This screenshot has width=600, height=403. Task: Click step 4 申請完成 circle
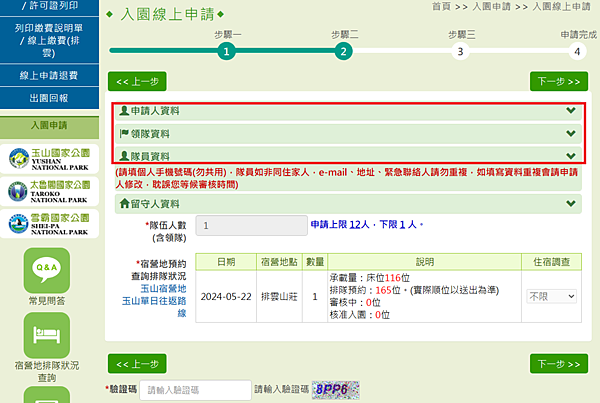577,51
